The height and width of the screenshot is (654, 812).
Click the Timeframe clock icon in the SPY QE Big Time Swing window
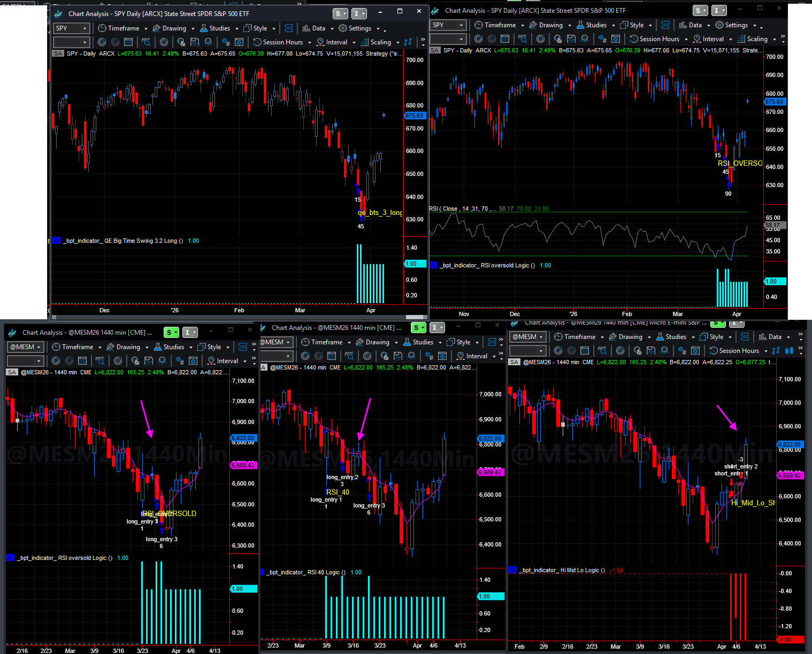(x=102, y=28)
